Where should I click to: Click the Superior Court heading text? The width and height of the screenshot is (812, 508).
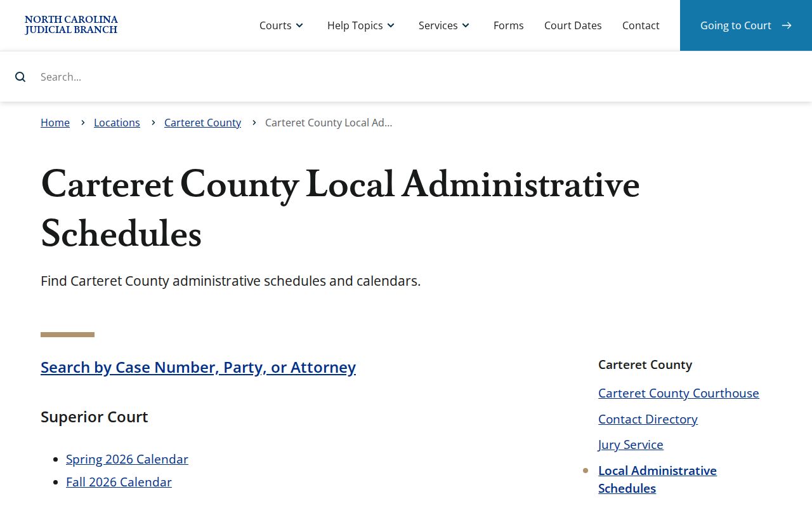click(95, 417)
